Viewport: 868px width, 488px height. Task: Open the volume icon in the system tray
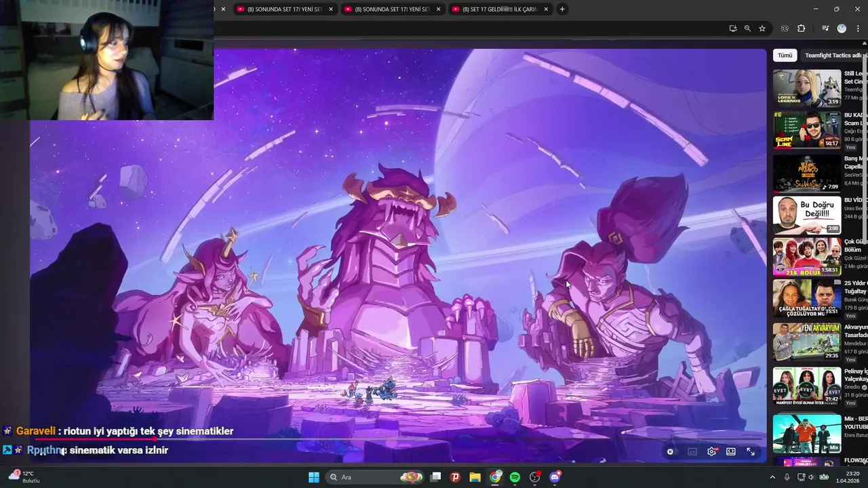click(812, 477)
